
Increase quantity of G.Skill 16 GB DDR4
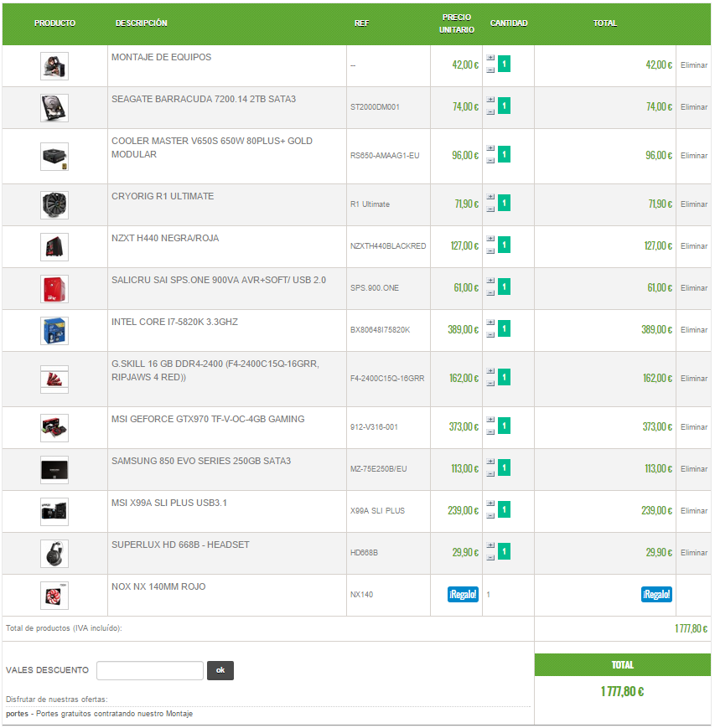point(490,371)
